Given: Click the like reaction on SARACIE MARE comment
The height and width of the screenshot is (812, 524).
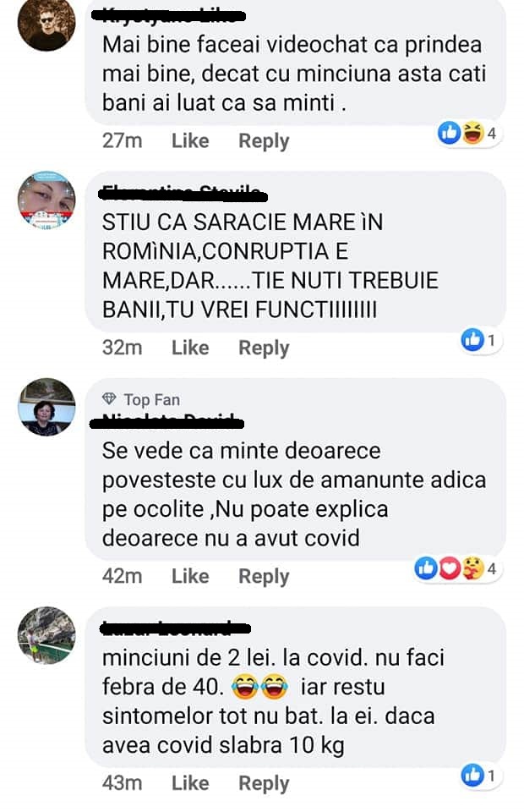Looking at the screenshot, I should point(472,340).
